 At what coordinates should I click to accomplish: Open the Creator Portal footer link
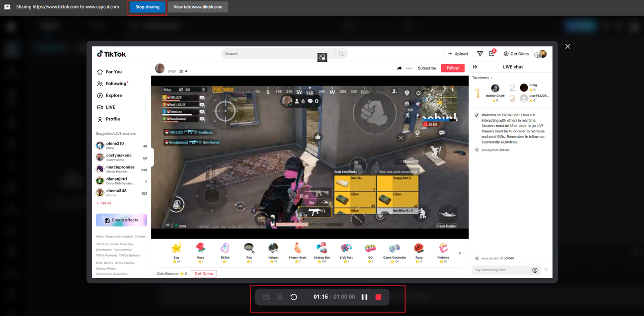[106, 269]
